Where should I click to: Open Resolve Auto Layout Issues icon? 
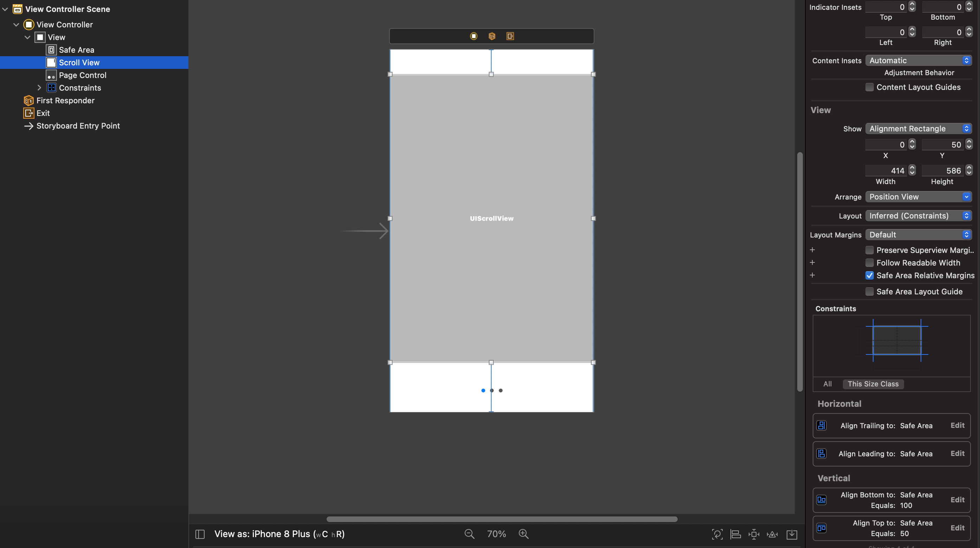coord(772,534)
